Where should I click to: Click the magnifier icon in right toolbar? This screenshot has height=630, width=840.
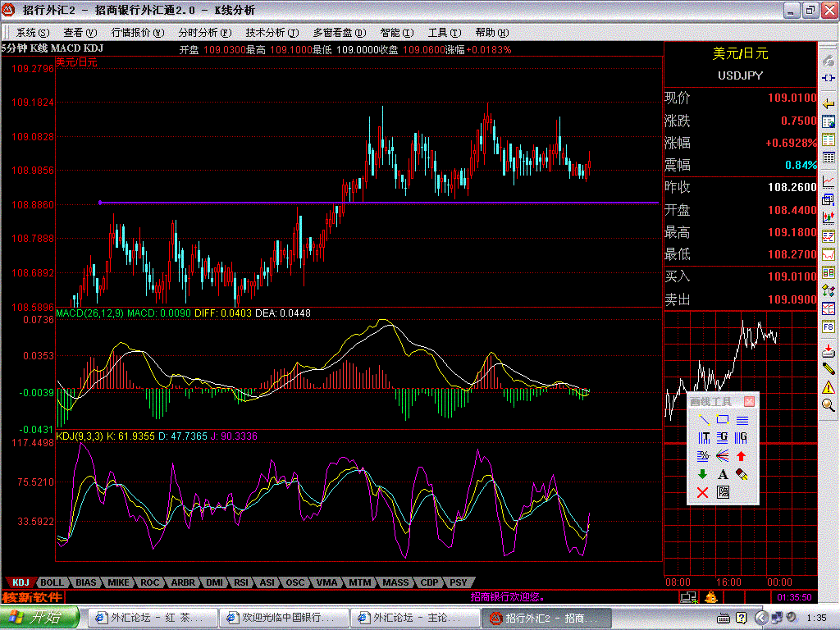[x=829, y=404]
